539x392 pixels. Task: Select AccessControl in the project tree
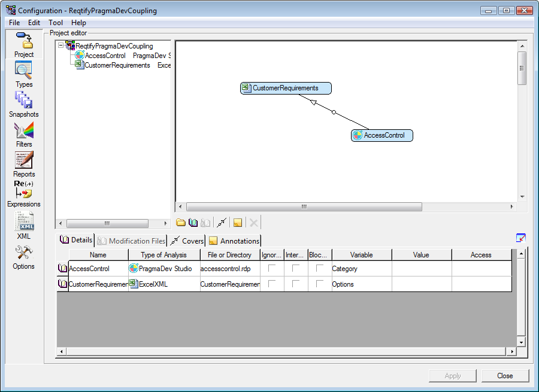(105, 56)
